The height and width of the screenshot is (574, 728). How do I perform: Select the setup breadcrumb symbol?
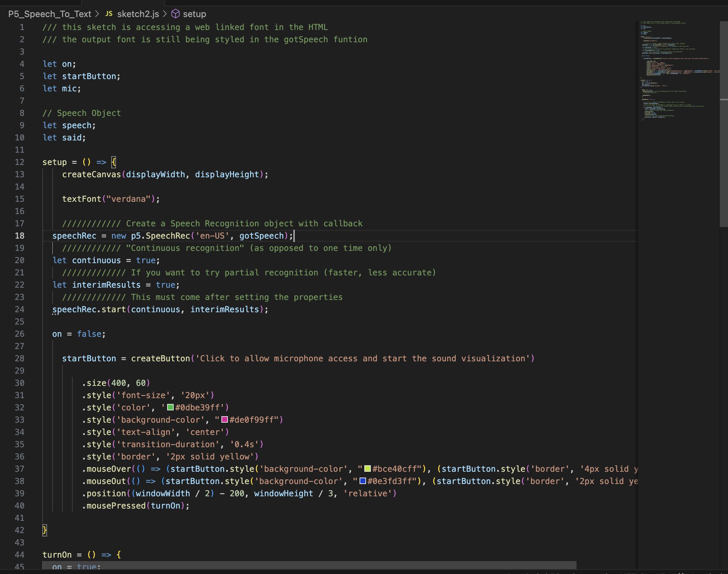point(194,14)
